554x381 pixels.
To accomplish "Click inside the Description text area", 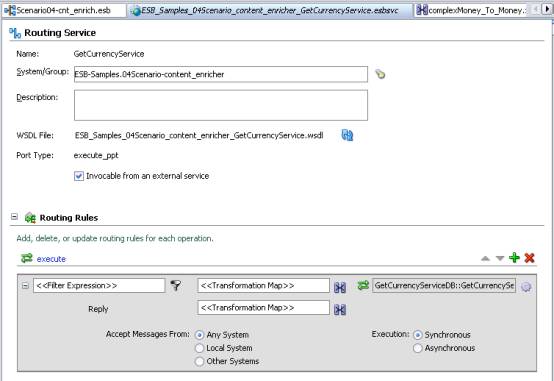I will (x=221, y=105).
